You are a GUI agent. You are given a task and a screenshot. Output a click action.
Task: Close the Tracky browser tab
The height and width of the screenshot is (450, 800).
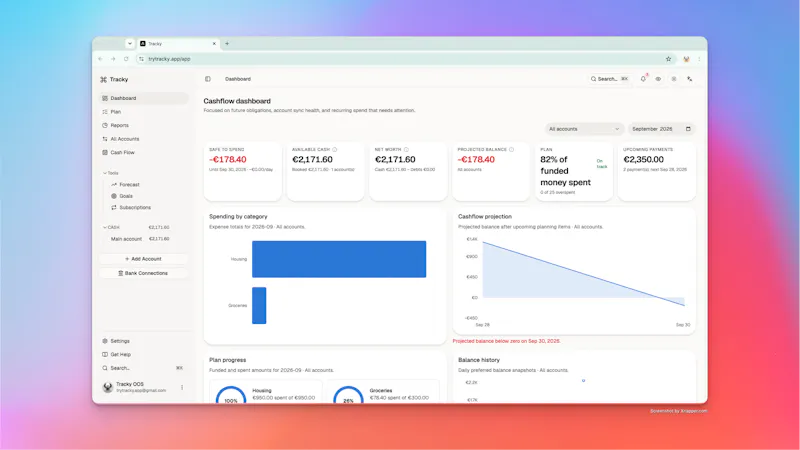coord(214,44)
